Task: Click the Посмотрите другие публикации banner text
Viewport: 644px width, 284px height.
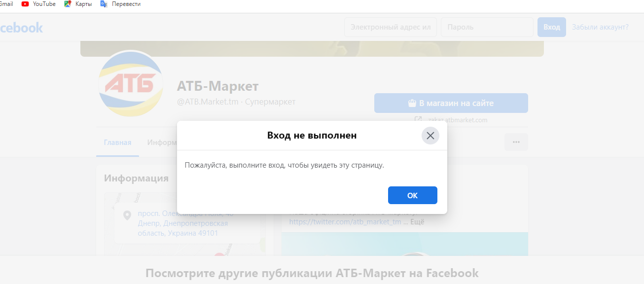Action: 312,273
